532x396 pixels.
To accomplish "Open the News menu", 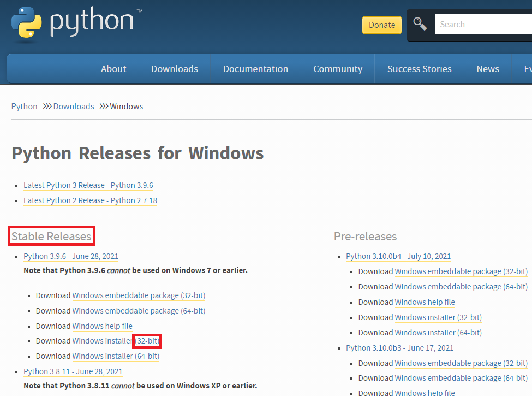I will click(488, 69).
